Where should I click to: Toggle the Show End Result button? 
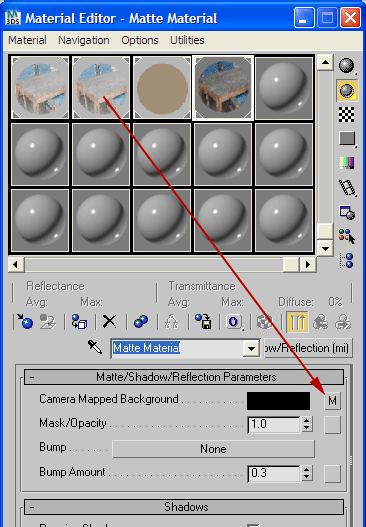coord(297,322)
